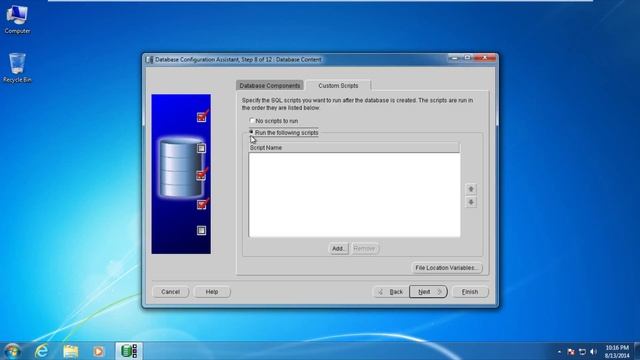Open Windows Explorer folder on taskbar
Image resolution: width=640 pixels, height=360 pixels.
point(71,351)
